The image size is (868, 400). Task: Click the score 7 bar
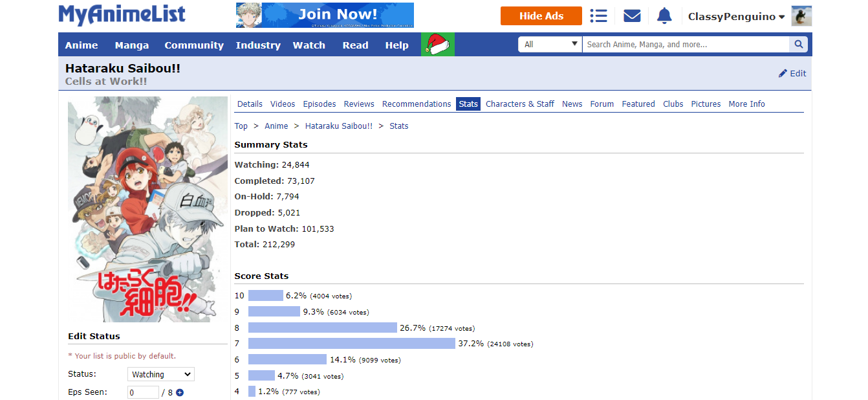coord(352,344)
